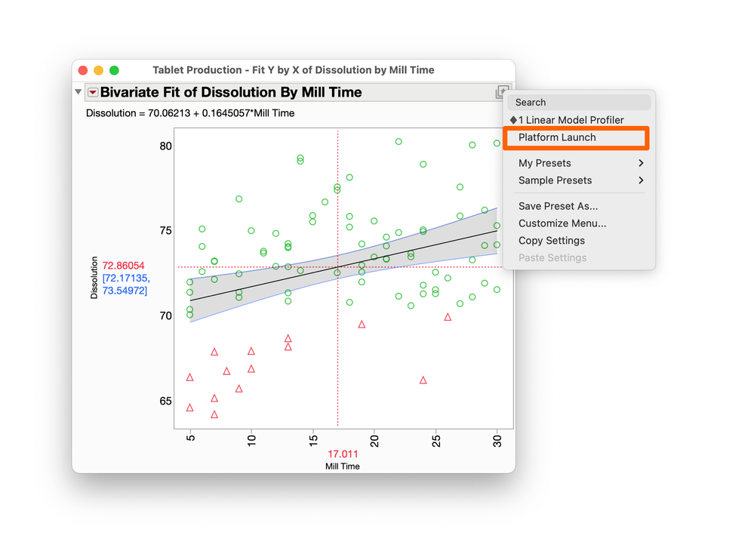Screen dimensions: 754x560
Task: Minimize the window using the yellow button
Action: 99,70
